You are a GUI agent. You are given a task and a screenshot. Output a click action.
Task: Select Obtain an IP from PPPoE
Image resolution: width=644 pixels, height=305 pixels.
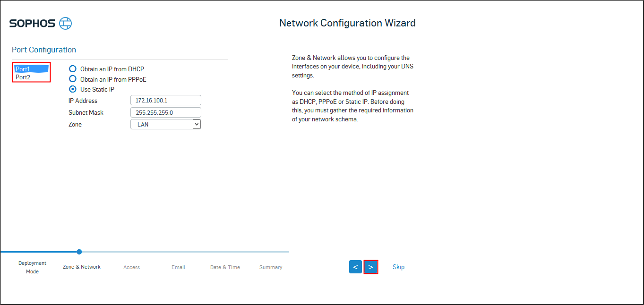coord(73,79)
